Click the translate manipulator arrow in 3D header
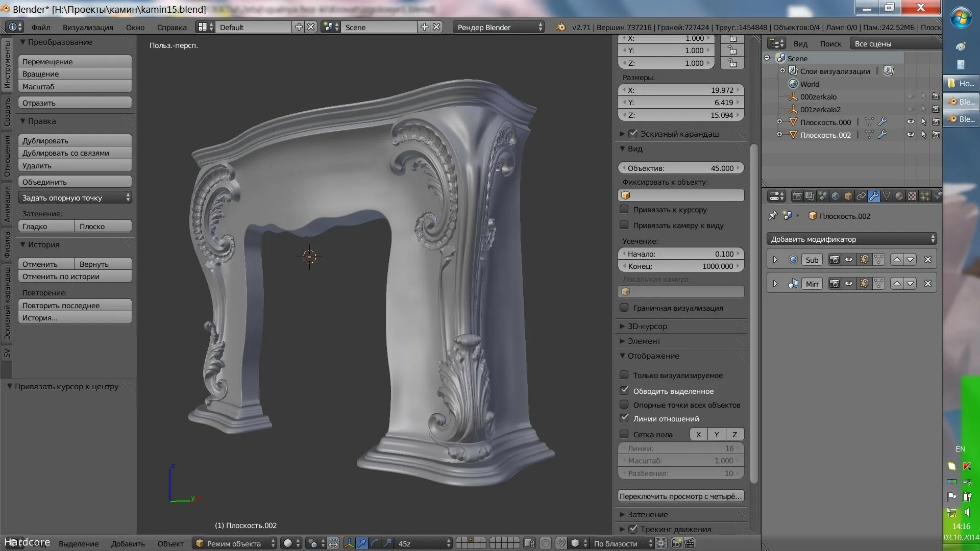980x551 pixels. tap(361, 543)
